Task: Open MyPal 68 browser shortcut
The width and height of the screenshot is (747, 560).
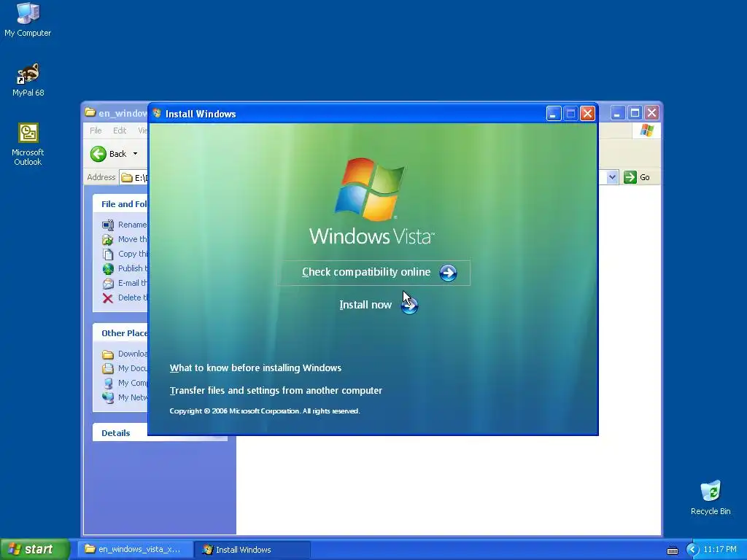Action: (x=28, y=80)
